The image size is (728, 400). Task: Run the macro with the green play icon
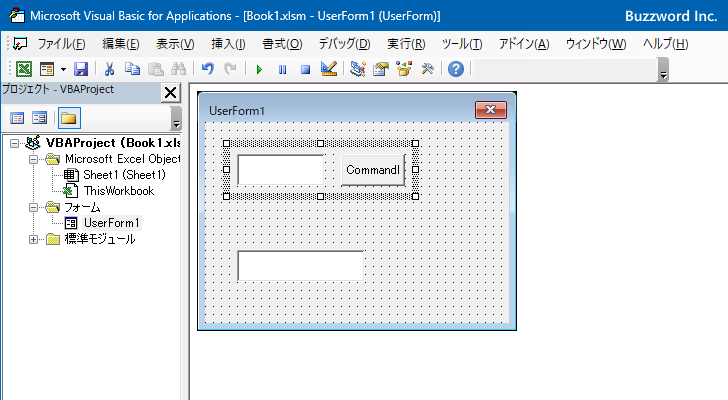point(259,70)
